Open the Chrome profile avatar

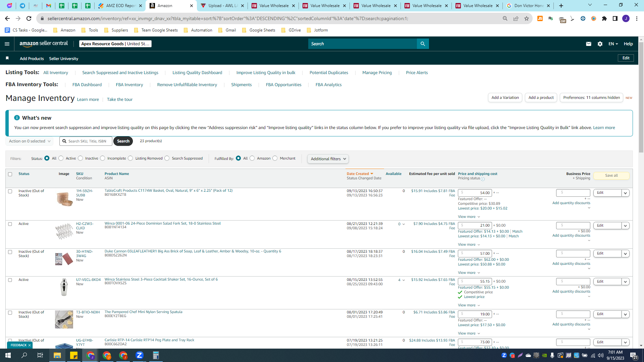[x=626, y=18]
